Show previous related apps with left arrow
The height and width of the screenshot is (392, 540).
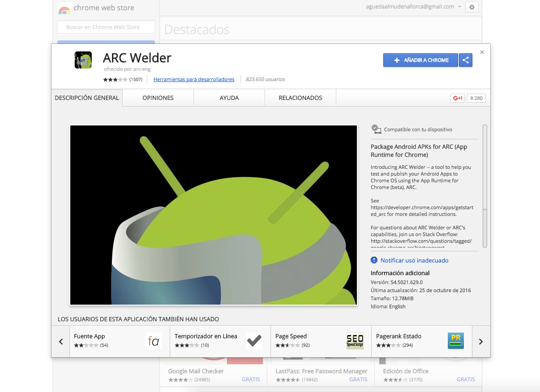click(61, 341)
